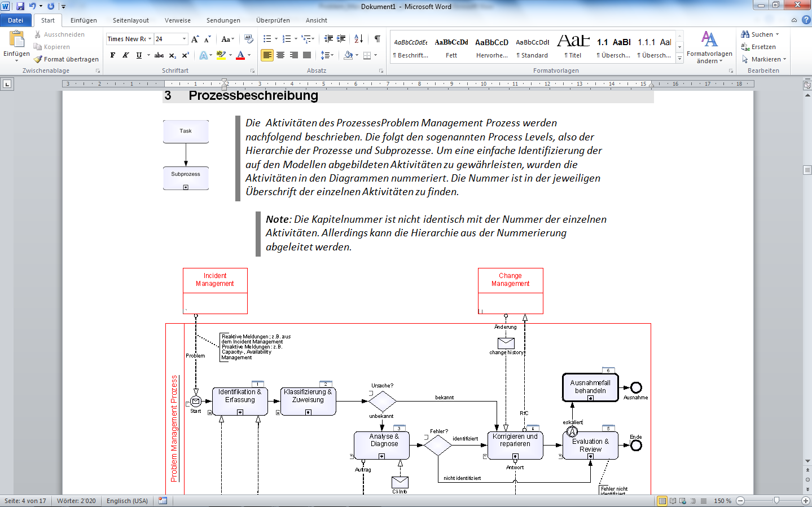
Task: Toggle bold (F) formatting
Action: pos(113,55)
